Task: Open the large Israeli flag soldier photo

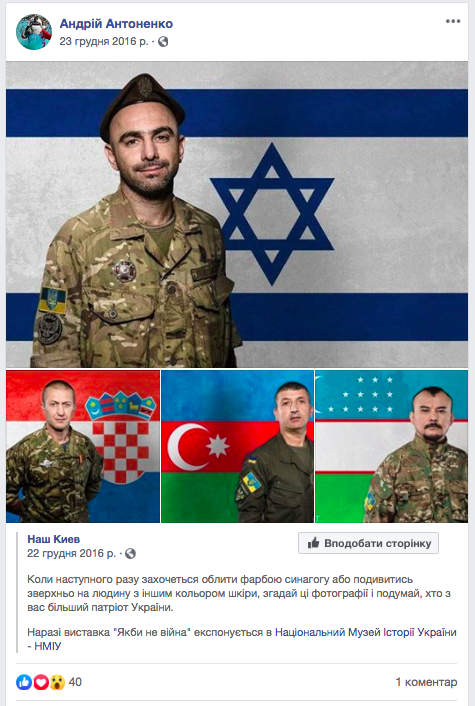Action: pyautogui.click(x=237, y=215)
